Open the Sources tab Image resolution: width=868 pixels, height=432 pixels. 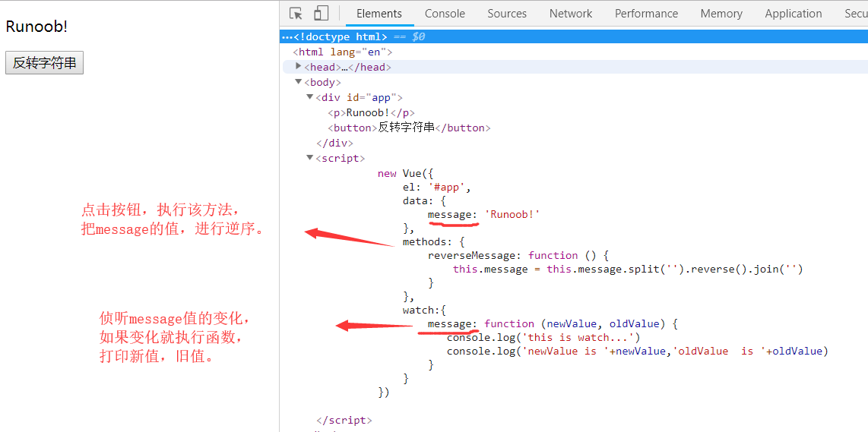(x=507, y=14)
